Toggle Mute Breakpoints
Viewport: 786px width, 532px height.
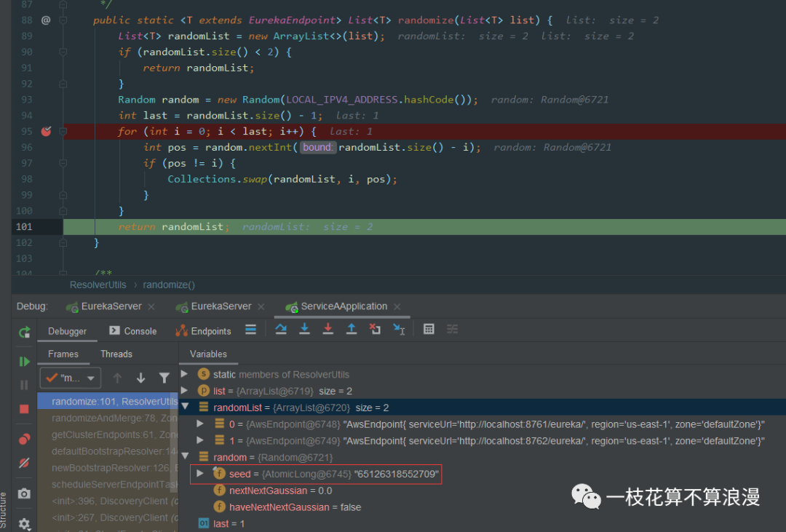click(x=24, y=463)
